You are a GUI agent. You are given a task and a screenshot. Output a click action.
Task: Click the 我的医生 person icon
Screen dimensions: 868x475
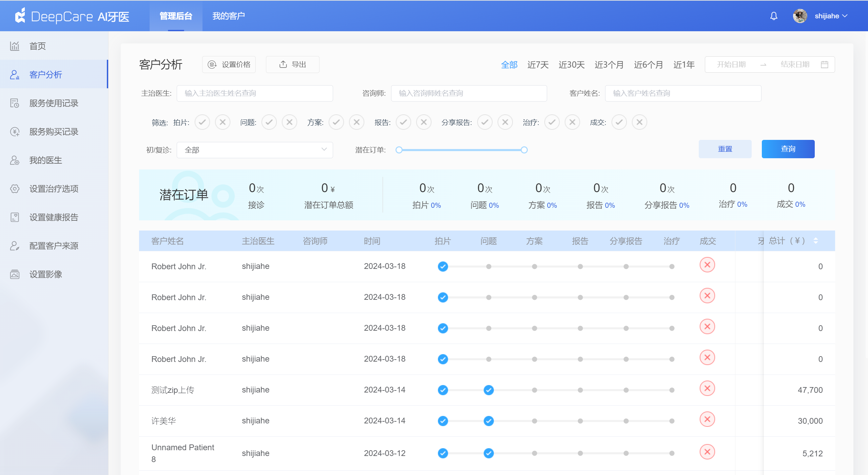(15, 160)
